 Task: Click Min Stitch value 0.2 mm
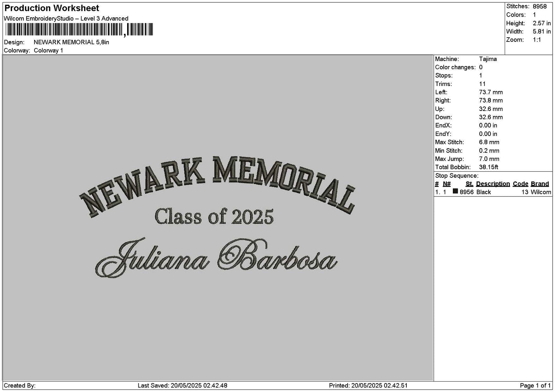(489, 151)
